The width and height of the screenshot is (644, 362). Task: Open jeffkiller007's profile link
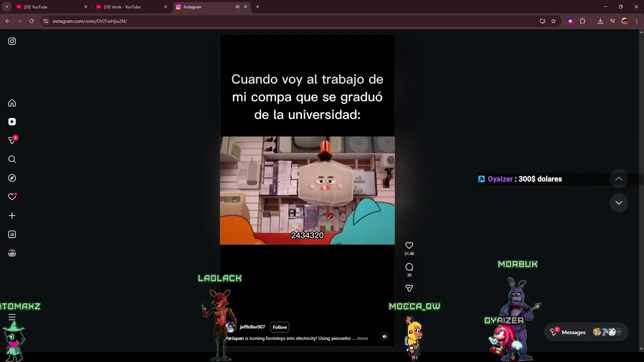(x=252, y=327)
